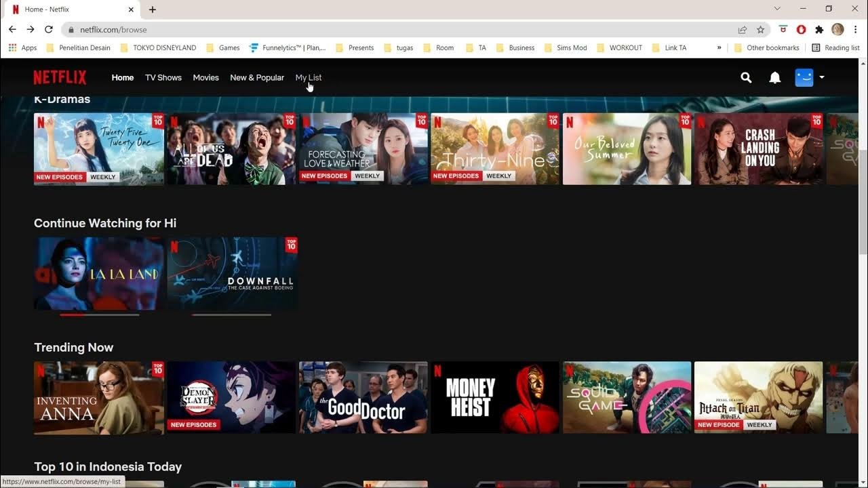
Task: Open the Chrome extensions puzzle icon
Action: point(819,30)
